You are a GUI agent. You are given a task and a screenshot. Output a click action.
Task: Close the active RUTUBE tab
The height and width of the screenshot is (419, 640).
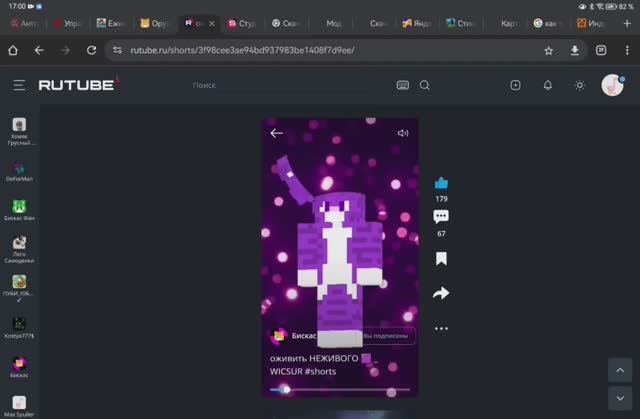tap(212, 23)
